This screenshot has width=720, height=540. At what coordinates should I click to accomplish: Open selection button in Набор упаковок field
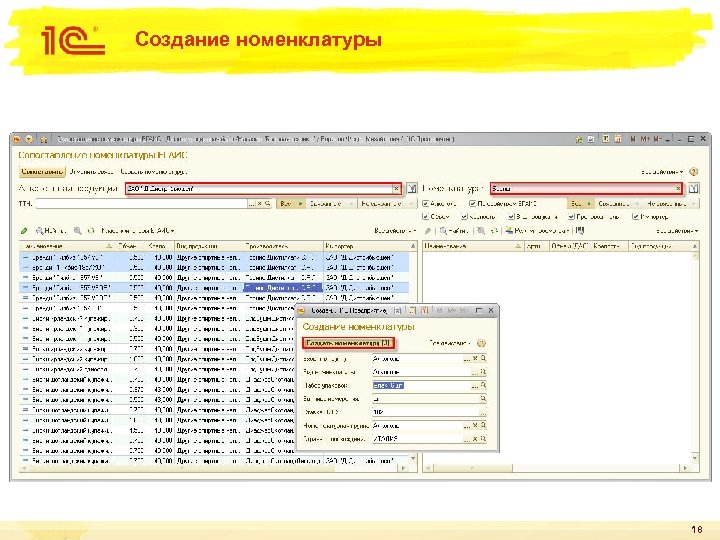[475, 386]
